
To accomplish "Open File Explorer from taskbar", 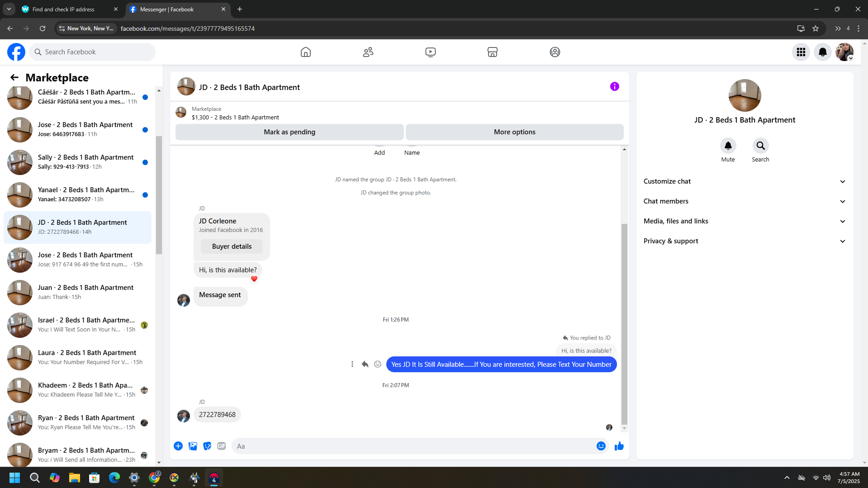I will pyautogui.click(x=75, y=478).
